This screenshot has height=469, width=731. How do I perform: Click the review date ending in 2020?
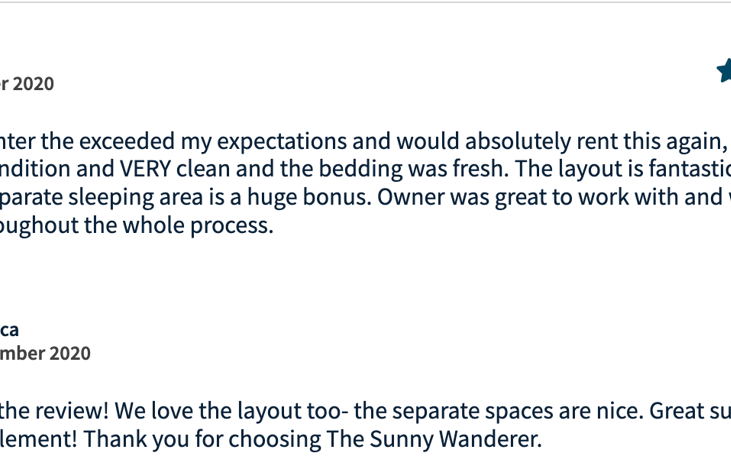coord(27,84)
